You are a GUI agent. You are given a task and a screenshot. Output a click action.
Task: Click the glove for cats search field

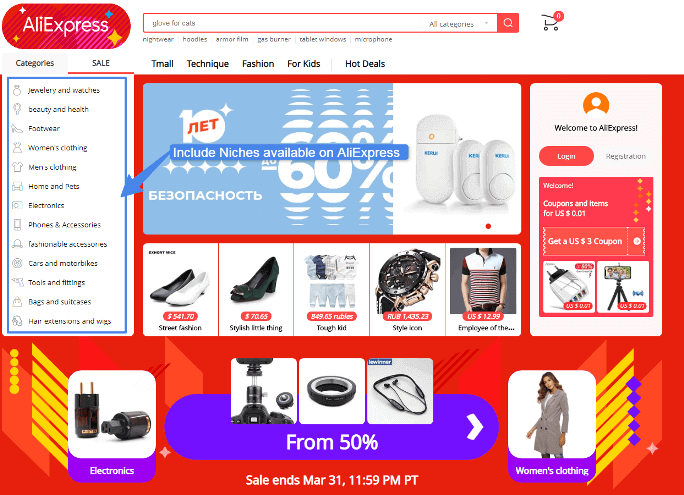pos(282,24)
